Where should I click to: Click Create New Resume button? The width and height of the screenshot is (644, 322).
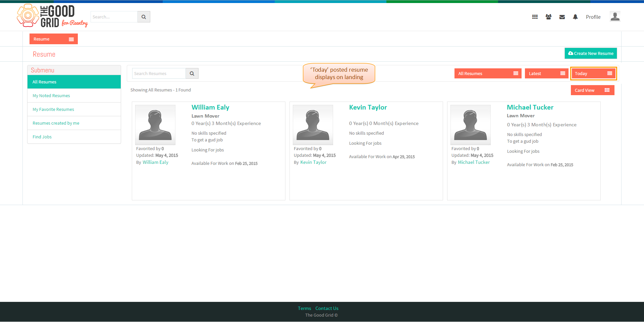[x=591, y=53]
